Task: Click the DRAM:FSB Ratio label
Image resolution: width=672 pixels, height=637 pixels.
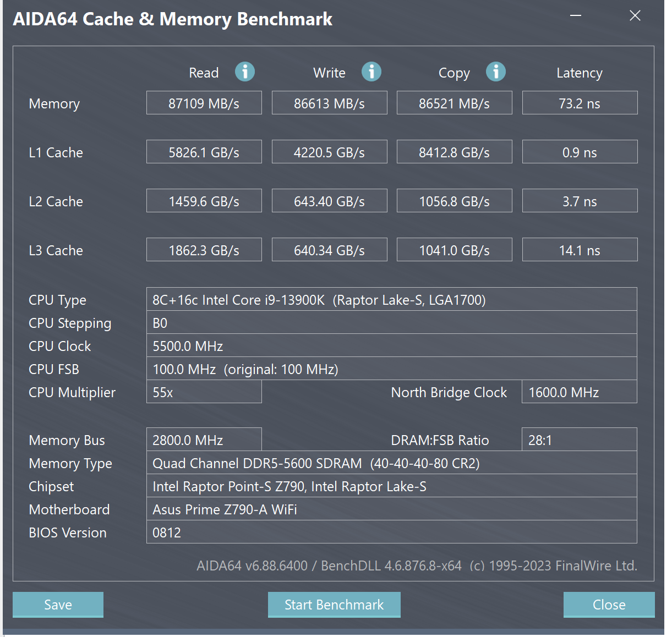Action: click(x=440, y=440)
